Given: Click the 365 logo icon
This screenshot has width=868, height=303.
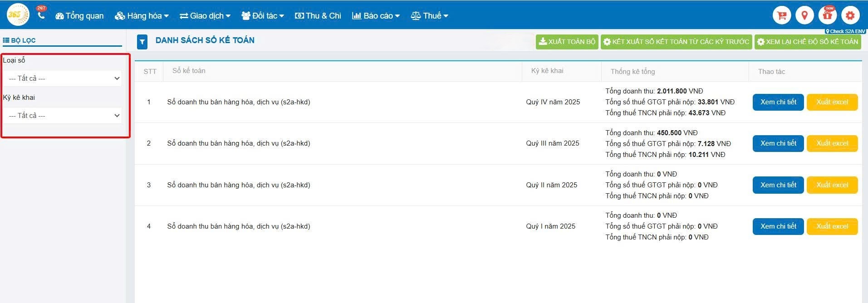Looking at the screenshot, I should coord(17,15).
